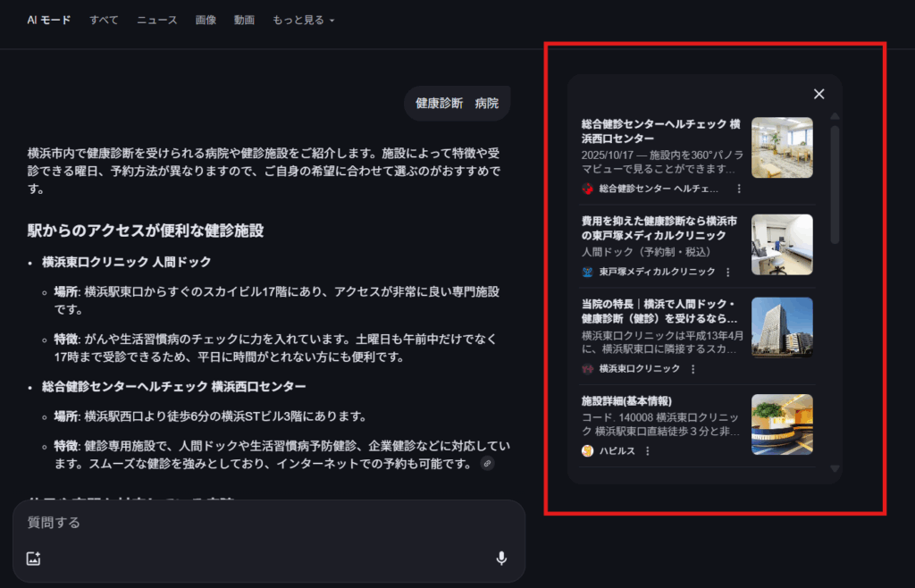Screen dimensions: 915x588
Task: Click the microphone icon for voice input
Action: point(501,558)
